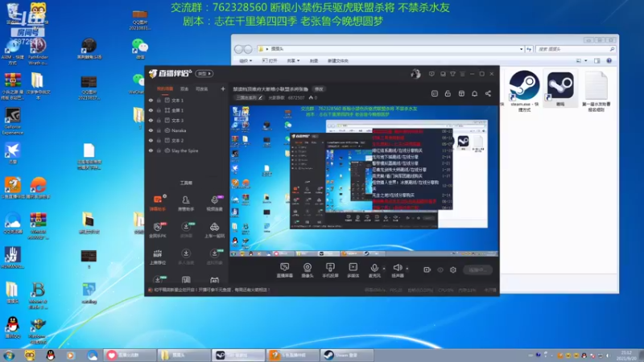Open 组织 dropdown in Explorer window

point(246,61)
